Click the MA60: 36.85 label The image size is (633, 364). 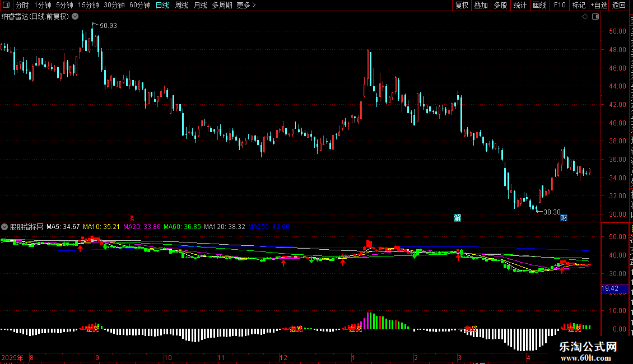182,227
